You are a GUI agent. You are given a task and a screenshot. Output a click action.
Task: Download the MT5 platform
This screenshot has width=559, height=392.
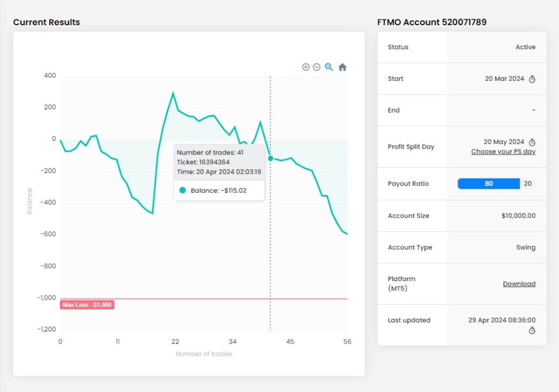coord(519,284)
